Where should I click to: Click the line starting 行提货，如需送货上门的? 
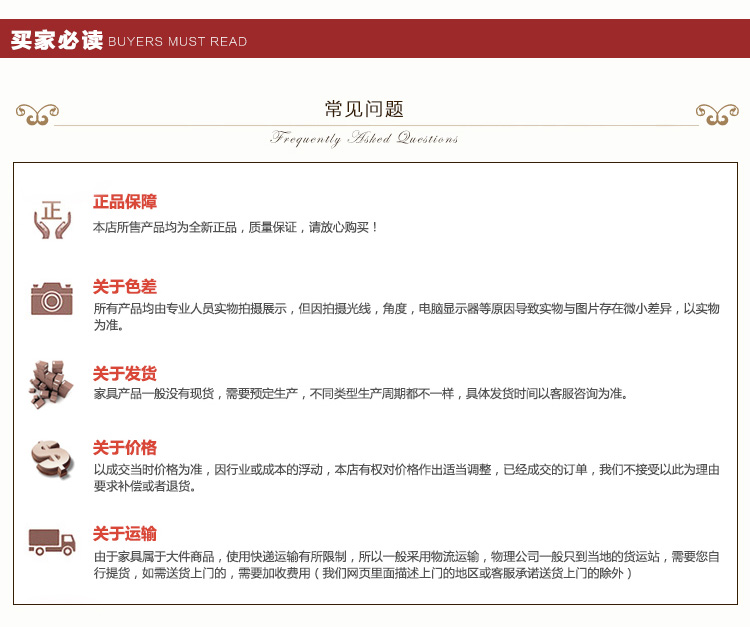(x=363, y=573)
